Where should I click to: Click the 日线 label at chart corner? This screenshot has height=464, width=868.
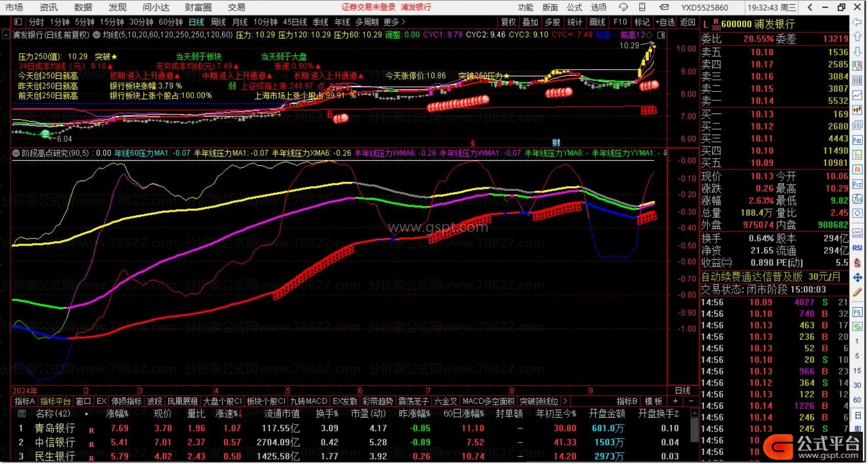click(x=683, y=390)
